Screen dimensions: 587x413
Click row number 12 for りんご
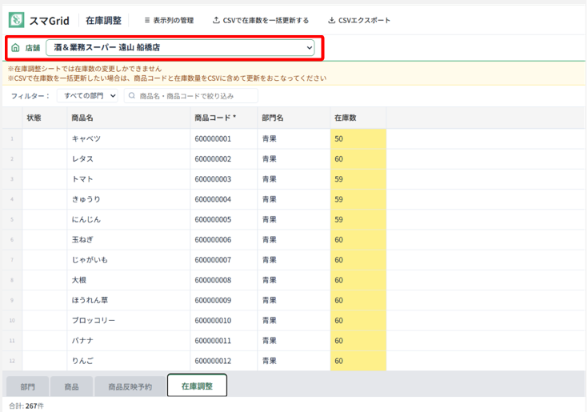tap(12, 361)
